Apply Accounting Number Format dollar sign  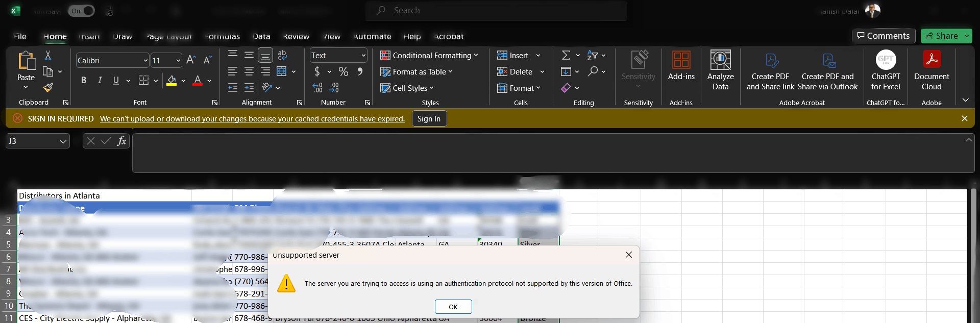pyautogui.click(x=317, y=71)
